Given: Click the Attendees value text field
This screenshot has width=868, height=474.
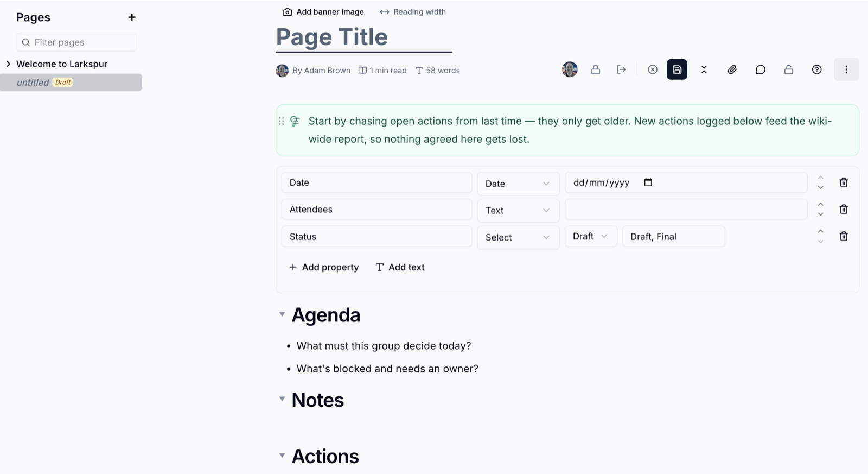Looking at the screenshot, I should (686, 209).
